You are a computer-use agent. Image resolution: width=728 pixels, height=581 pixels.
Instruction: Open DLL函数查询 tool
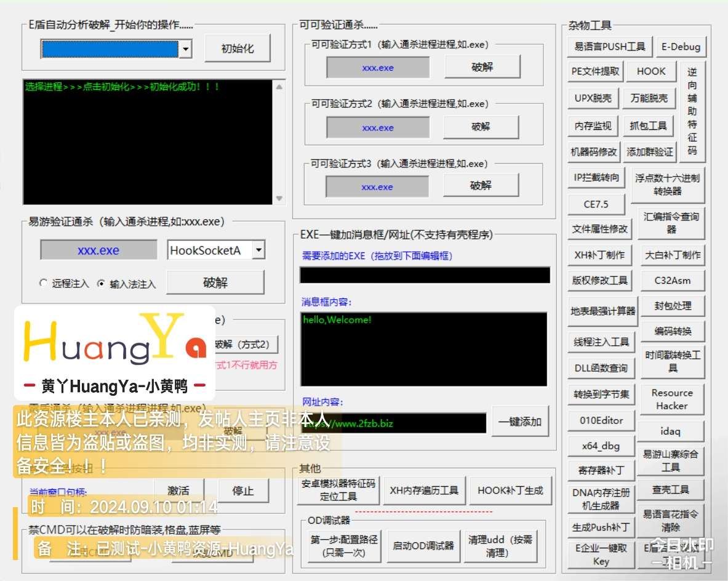pyautogui.click(x=601, y=368)
